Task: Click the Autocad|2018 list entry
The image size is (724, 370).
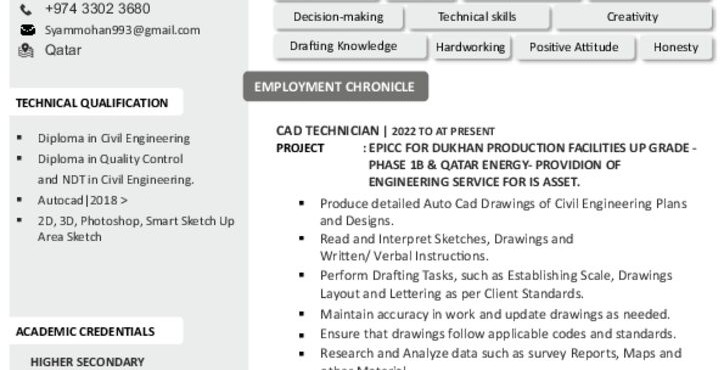Action: tap(83, 200)
